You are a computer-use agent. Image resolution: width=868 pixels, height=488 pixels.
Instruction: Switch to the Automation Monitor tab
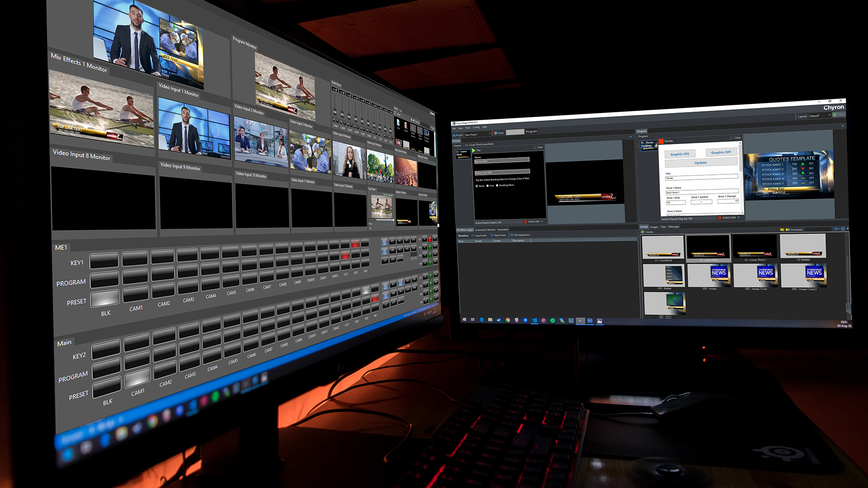(485, 230)
